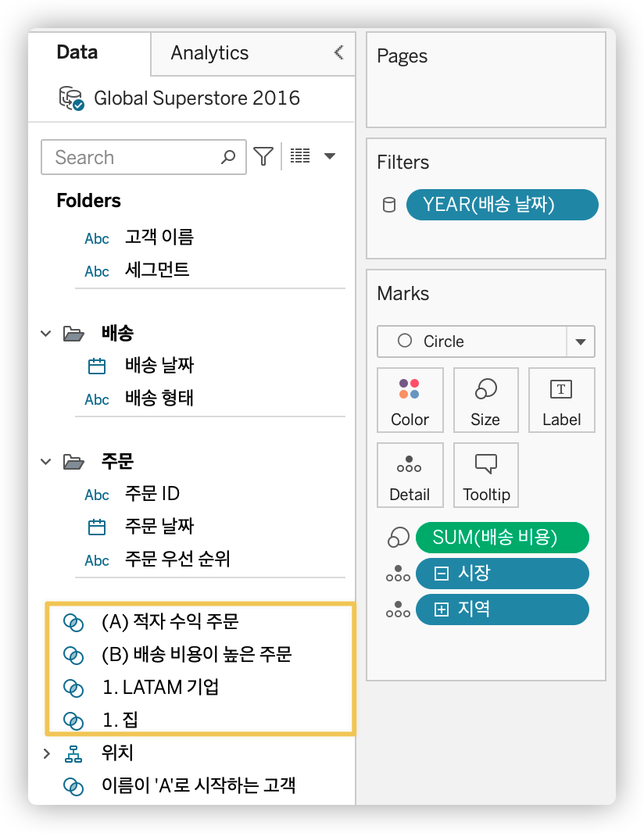Select the 위치 hierarchy name
The height and width of the screenshot is (833, 644).
[117, 753]
